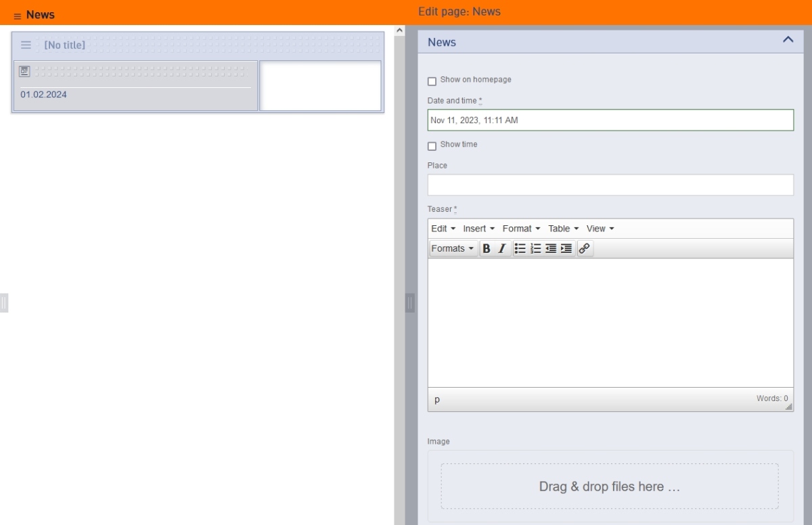812x525 pixels.
Task: Click the Date and time input field
Action: pos(610,120)
